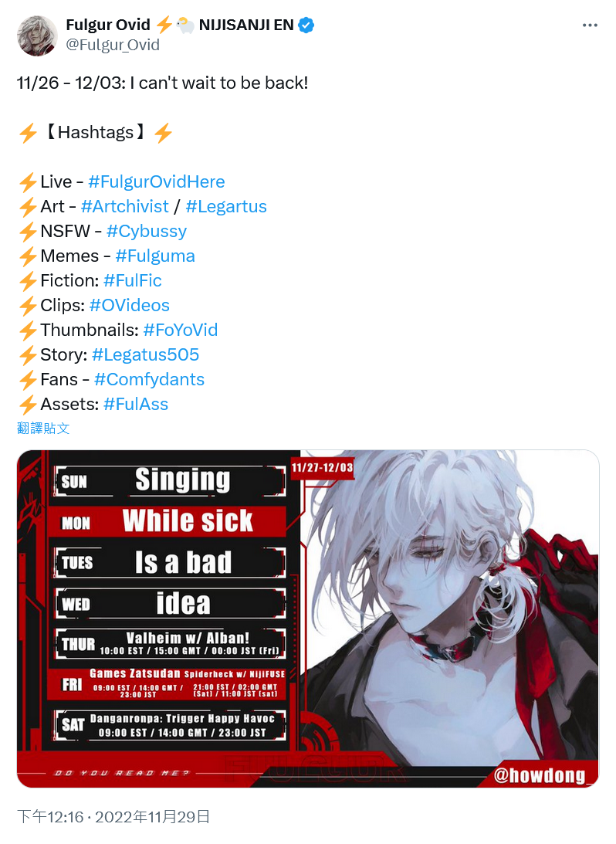Click the sheep emoji next to name
616x844 pixels.
pyautogui.click(x=185, y=25)
